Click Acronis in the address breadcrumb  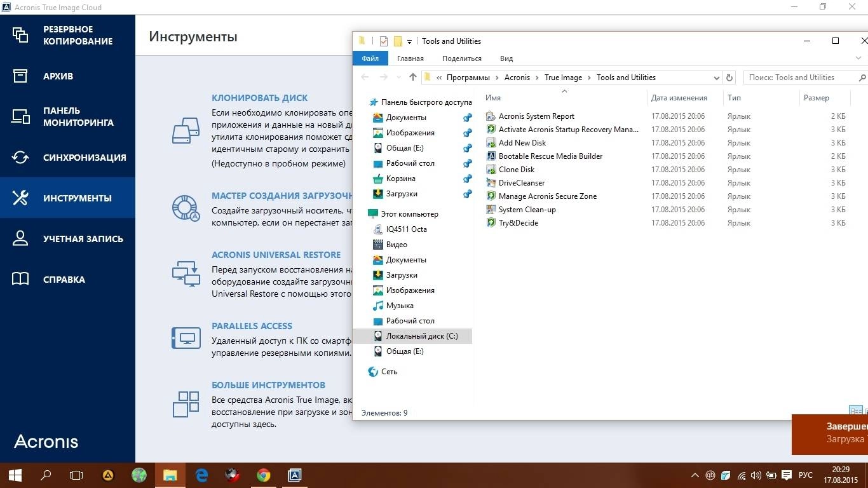click(517, 78)
